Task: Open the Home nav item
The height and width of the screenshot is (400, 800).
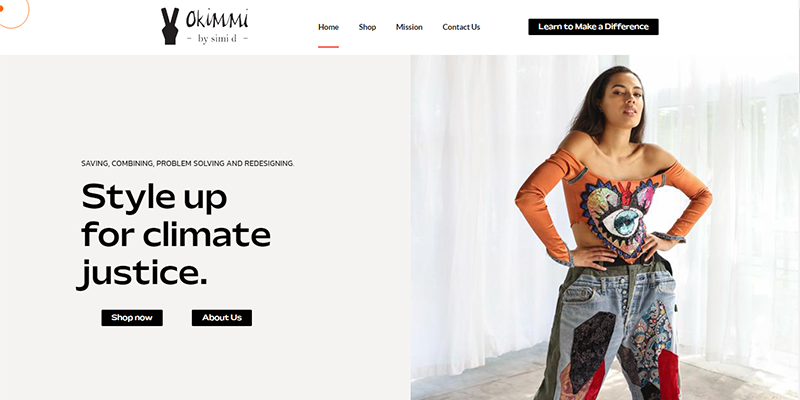Action: [x=328, y=27]
